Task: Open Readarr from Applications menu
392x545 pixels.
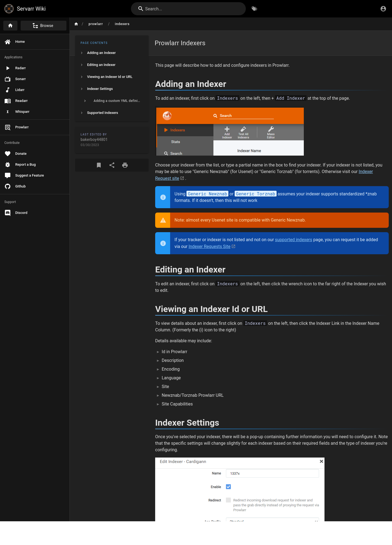Action: pyautogui.click(x=35, y=101)
